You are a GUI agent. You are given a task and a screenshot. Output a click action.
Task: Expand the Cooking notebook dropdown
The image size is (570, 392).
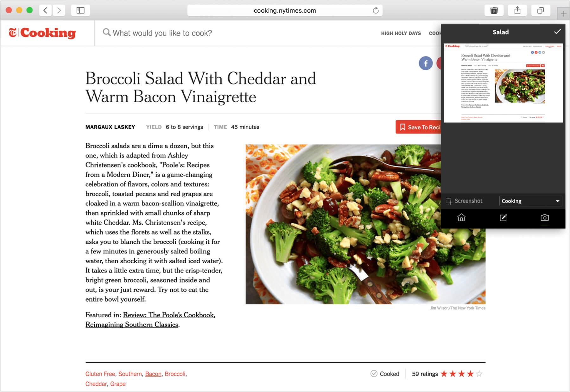[530, 201]
